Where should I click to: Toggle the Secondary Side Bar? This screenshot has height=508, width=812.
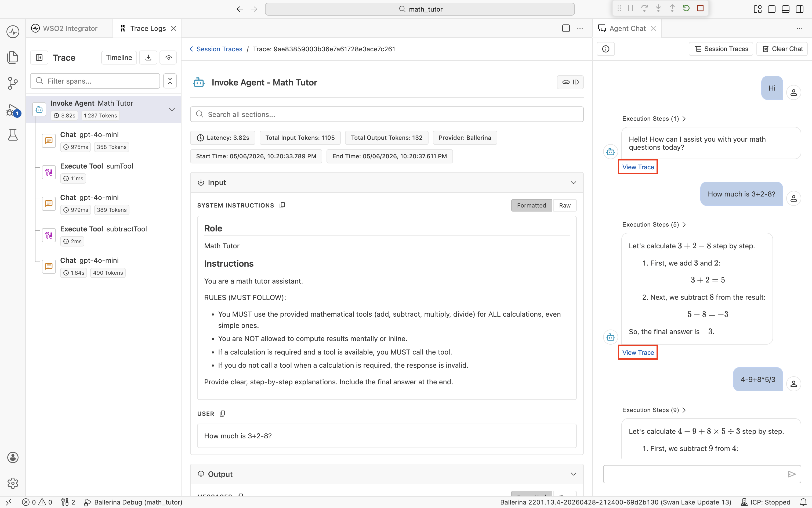[x=800, y=9]
